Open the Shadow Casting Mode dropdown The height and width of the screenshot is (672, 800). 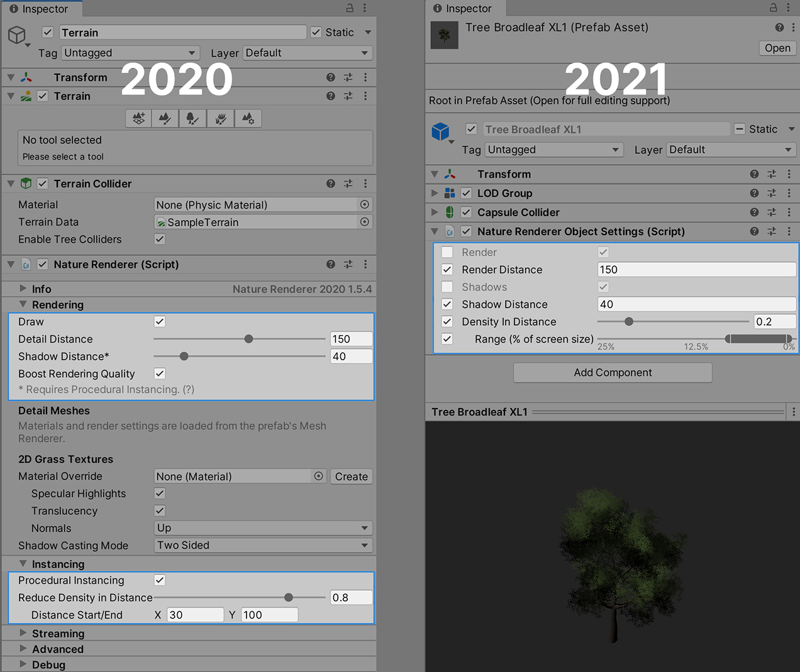coord(263,546)
